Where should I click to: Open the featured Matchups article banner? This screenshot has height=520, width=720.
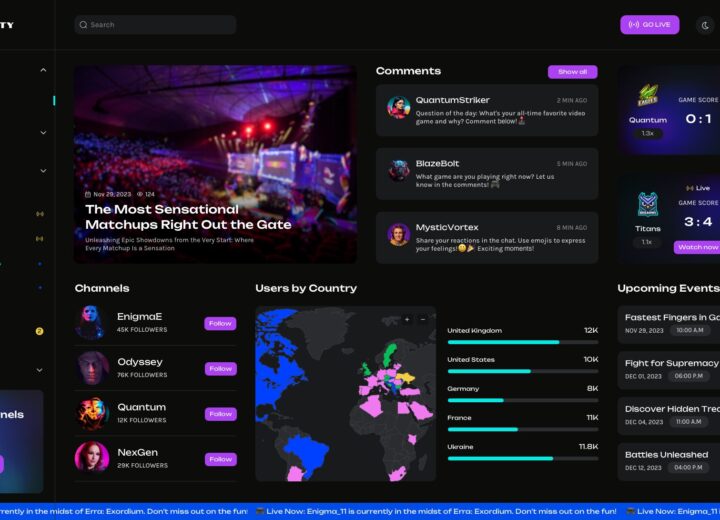pos(215,164)
